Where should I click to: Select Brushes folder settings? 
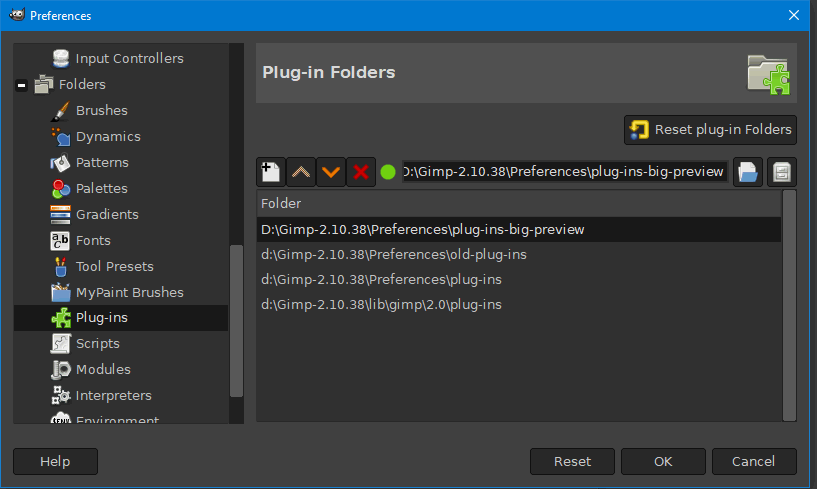coord(102,111)
